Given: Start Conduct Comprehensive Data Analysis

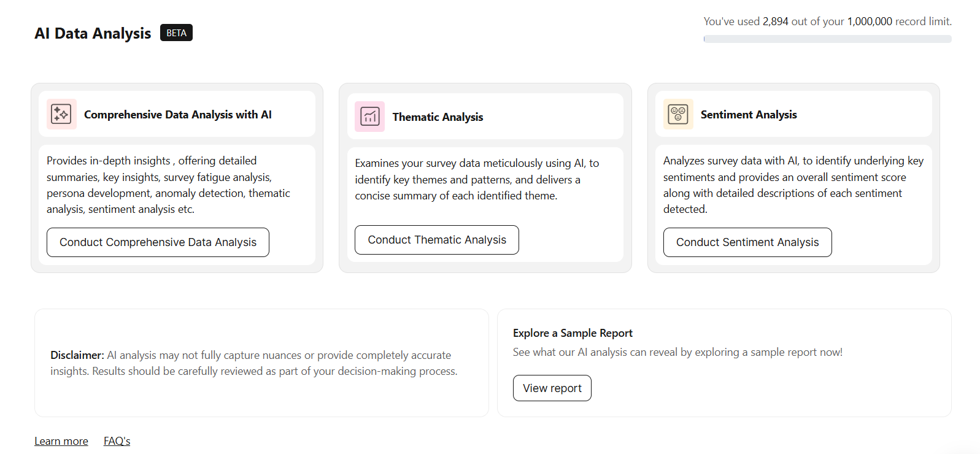Looking at the screenshot, I should tap(158, 242).
